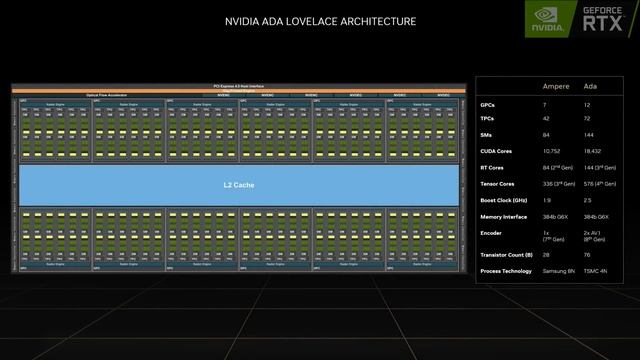Click 384b G6X in the Ada column
The image size is (640, 360).
(596, 217)
